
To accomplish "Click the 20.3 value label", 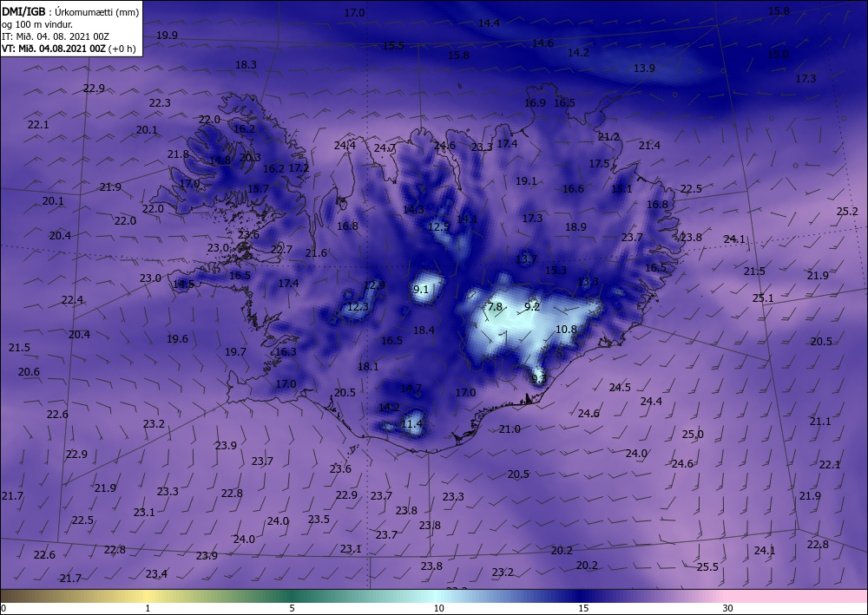I will pos(250,158).
